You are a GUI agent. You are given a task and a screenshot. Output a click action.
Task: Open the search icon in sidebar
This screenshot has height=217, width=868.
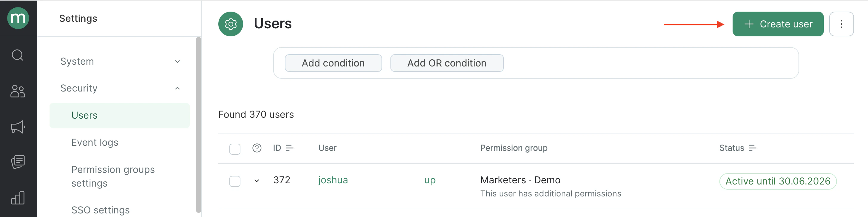click(18, 55)
